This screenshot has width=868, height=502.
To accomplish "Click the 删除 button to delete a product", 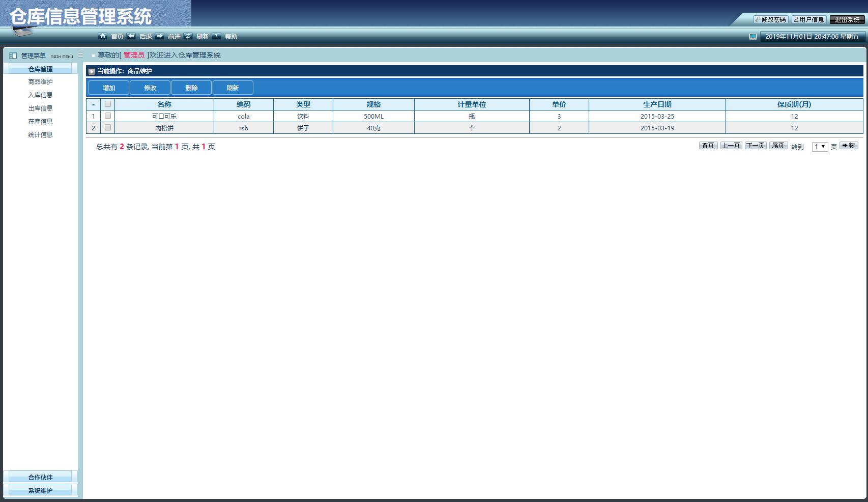I will point(191,88).
